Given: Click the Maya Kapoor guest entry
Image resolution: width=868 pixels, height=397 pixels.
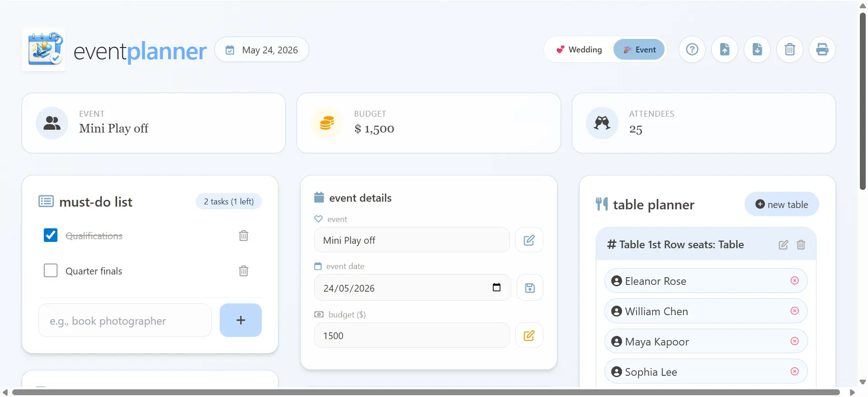Looking at the screenshot, I should (x=706, y=341).
